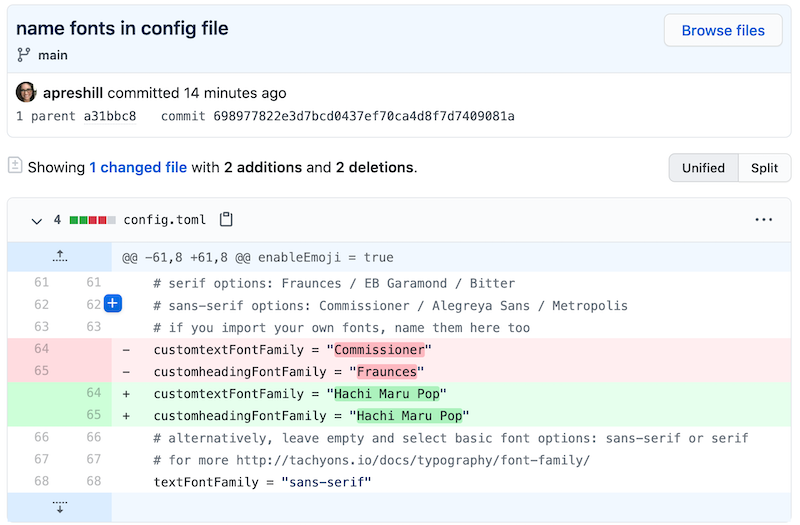Expand hidden lines below the diff
This screenshot has width=800, height=525.
tap(59, 507)
